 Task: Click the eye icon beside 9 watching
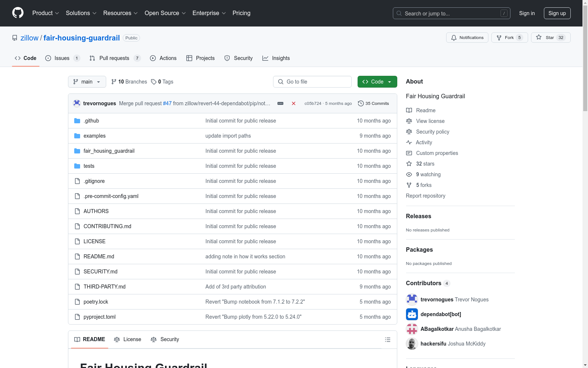coord(409,174)
